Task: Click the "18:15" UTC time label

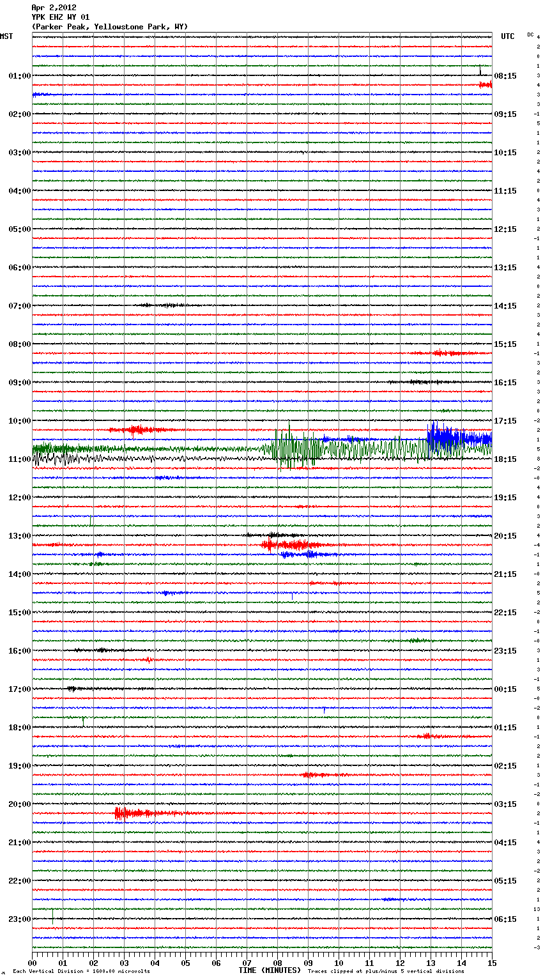Action: tap(505, 459)
